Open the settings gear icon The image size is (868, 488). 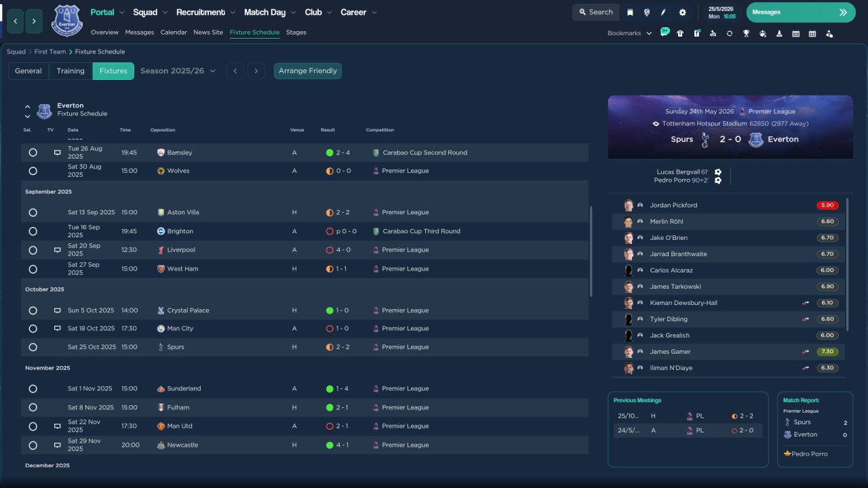point(682,12)
